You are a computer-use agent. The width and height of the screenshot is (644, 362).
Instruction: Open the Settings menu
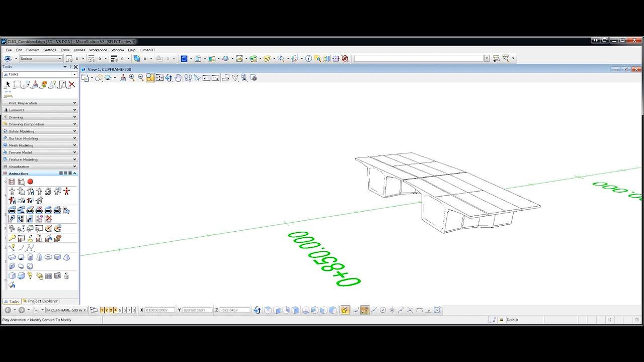point(50,50)
